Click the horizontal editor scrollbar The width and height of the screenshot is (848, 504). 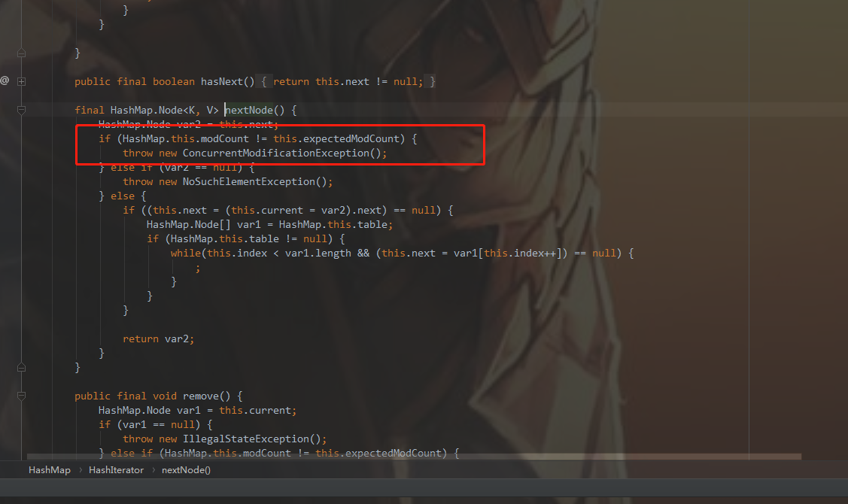click(x=414, y=457)
